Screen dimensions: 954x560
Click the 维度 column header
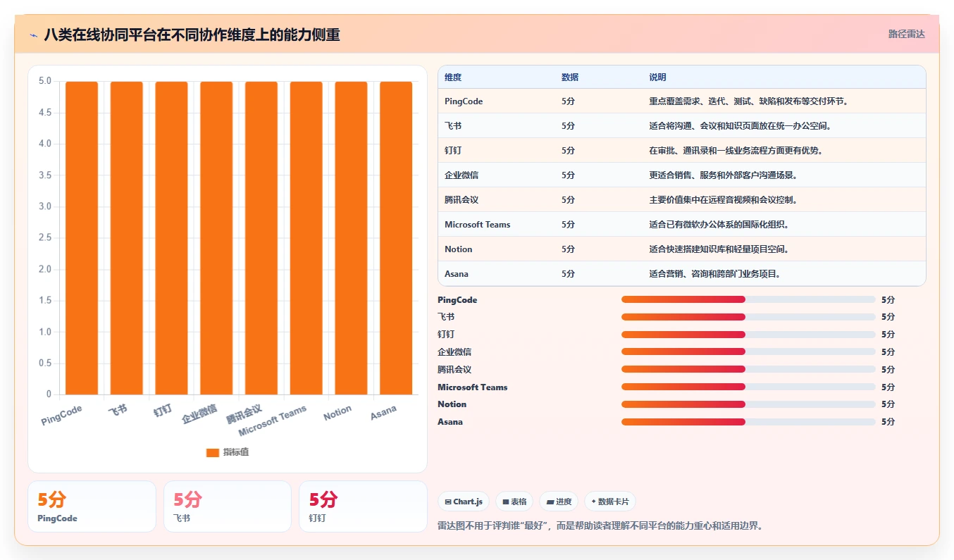tap(453, 77)
